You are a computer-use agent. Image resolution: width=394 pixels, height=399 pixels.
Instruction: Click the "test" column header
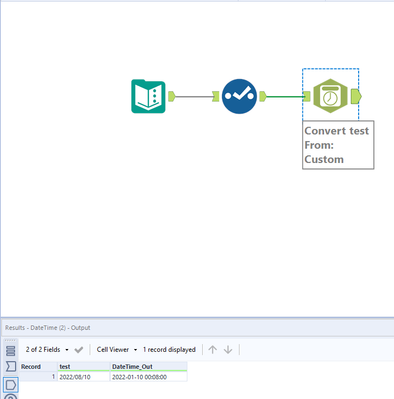coord(84,367)
